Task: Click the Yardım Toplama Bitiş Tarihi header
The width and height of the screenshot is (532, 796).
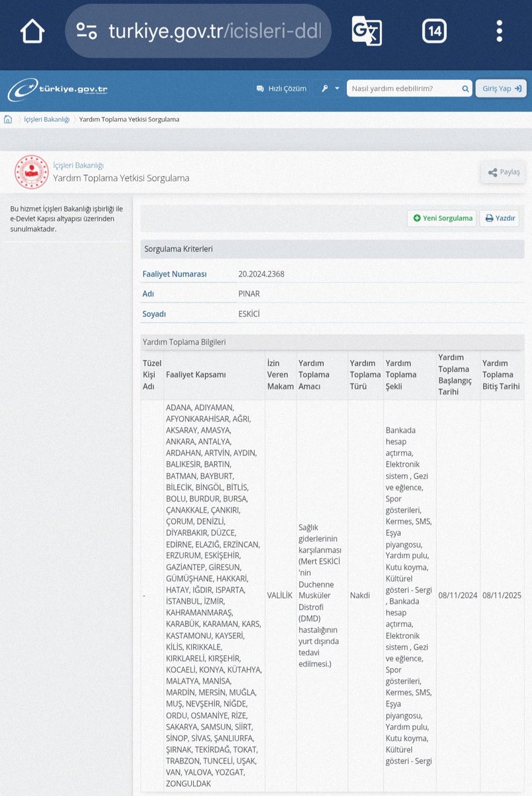Action: pos(501,375)
